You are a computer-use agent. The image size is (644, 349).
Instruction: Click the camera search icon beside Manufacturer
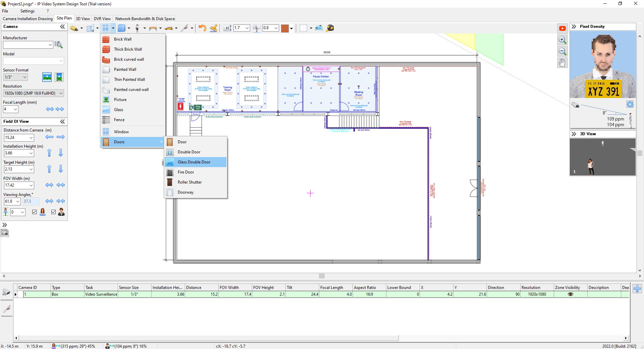pyautogui.click(x=59, y=45)
